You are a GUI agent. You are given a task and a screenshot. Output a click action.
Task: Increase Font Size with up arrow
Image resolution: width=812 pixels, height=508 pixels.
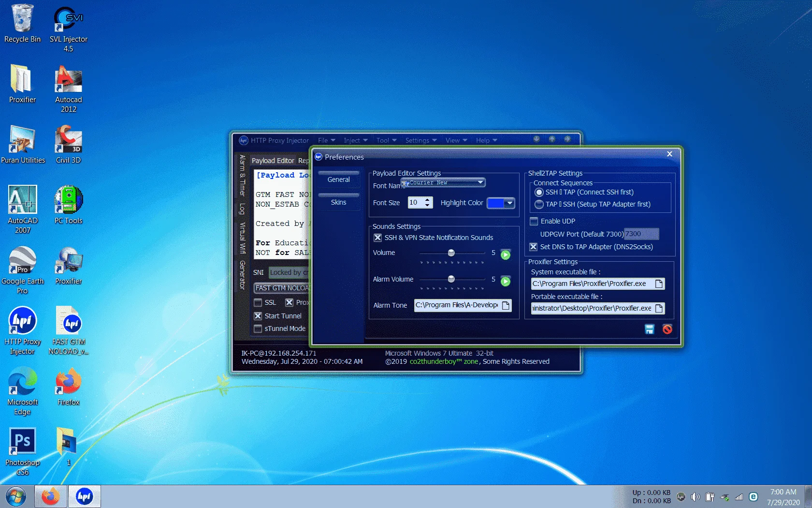pos(427,200)
